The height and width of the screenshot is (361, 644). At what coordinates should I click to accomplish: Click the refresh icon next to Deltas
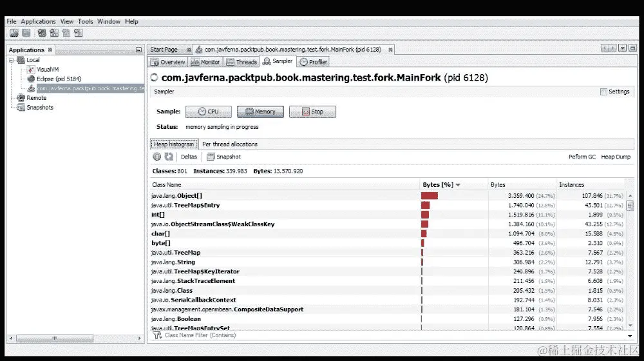coord(169,157)
